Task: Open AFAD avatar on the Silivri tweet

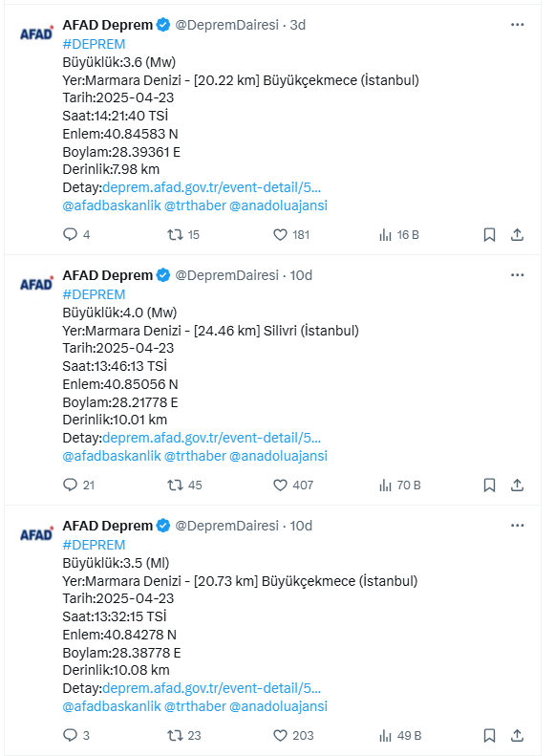Action: tap(36, 284)
